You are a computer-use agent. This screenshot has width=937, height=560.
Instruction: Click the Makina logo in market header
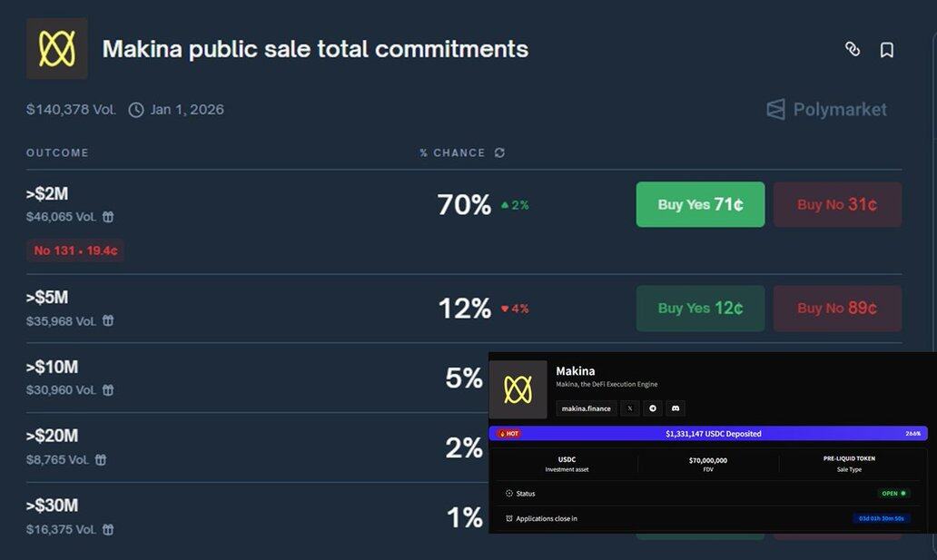pos(56,49)
